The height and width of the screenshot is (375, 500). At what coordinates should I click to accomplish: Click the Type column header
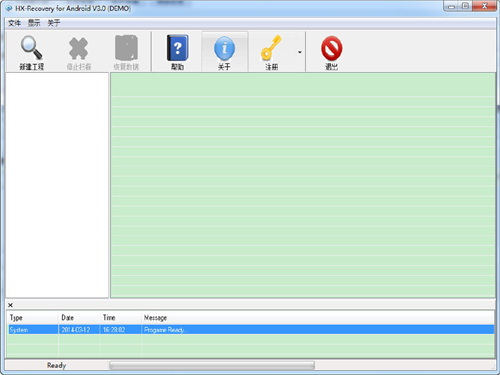coord(33,318)
